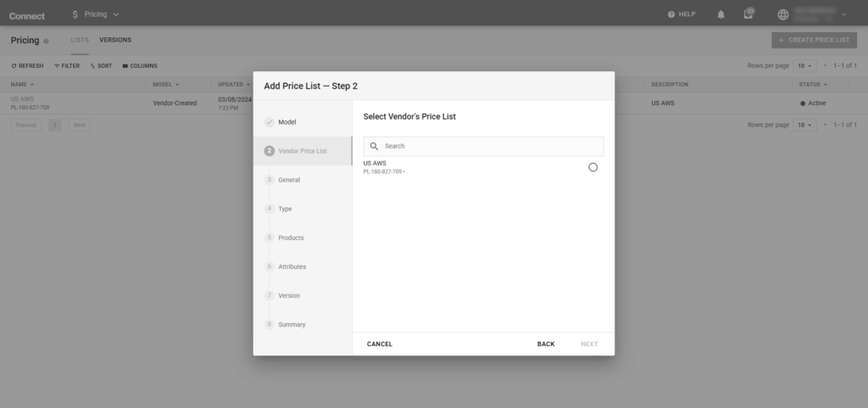Screen dimensions: 868x408
Task: Click the search magnifier icon in dialog
Action: [374, 146]
